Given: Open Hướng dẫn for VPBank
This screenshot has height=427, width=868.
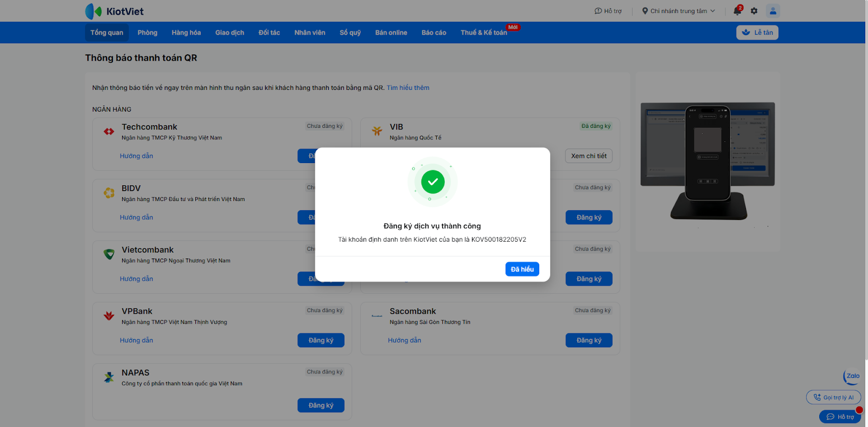Looking at the screenshot, I should (x=137, y=340).
